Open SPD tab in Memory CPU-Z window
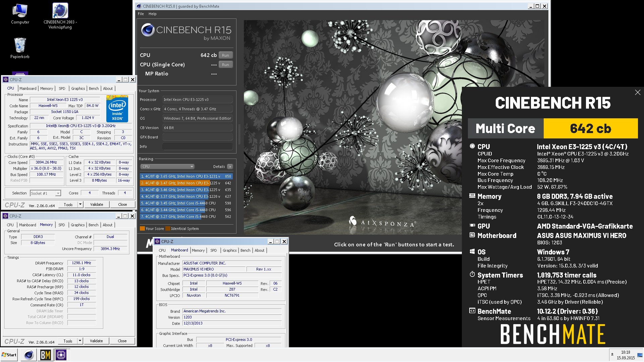Viewport: 644px width, 362px height. tap(62, 225)
